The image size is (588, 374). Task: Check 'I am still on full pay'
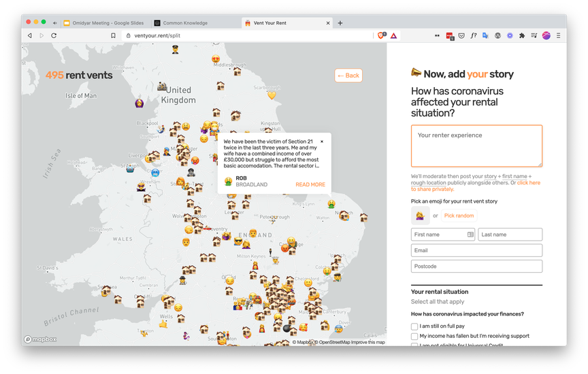(x=414, y=327)
